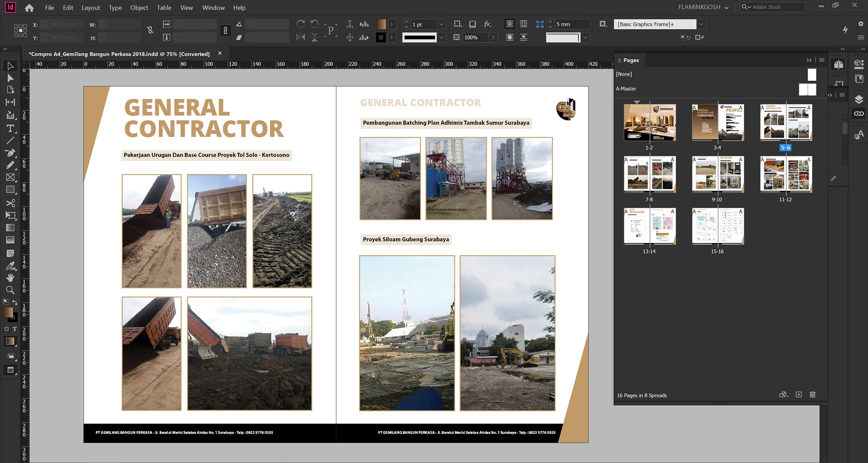This screenshot has height=463, width=868.
Task: Open the Layers panel icon
Action: tap(859, 99)
